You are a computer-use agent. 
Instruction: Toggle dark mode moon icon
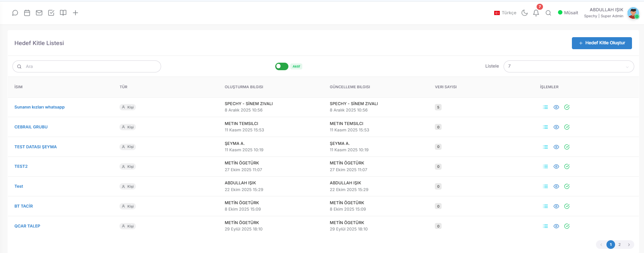tap(525, 13)
